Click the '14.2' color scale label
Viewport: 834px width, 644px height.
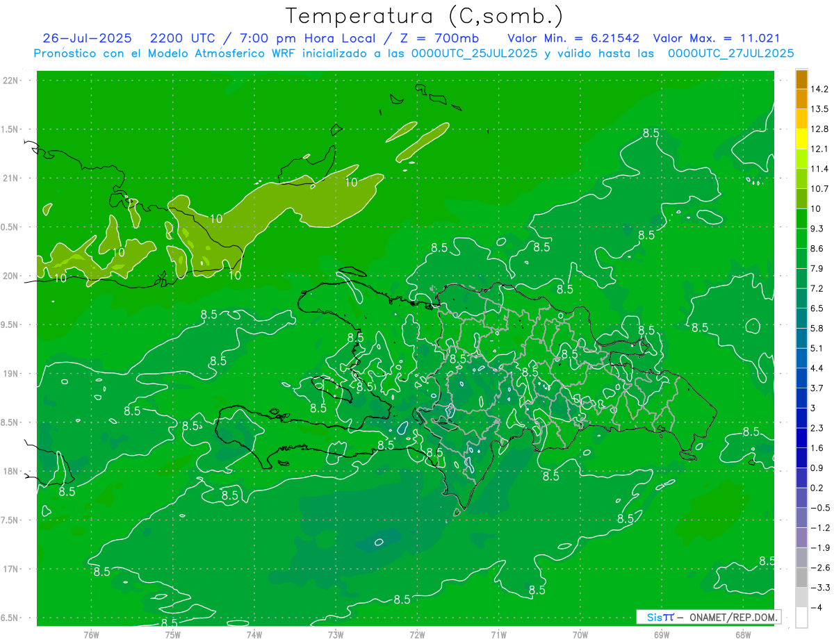(819, 89)
